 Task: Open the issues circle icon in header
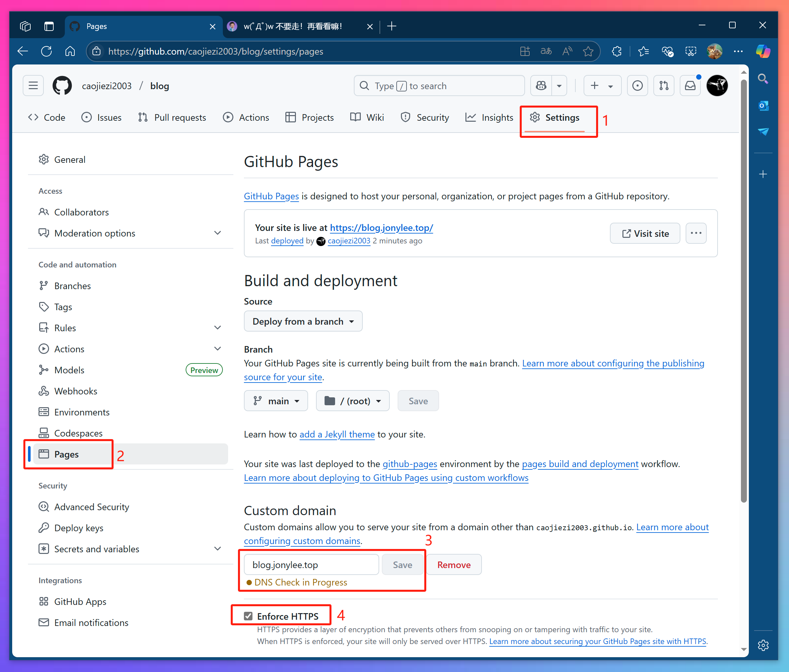click(638, 86)
